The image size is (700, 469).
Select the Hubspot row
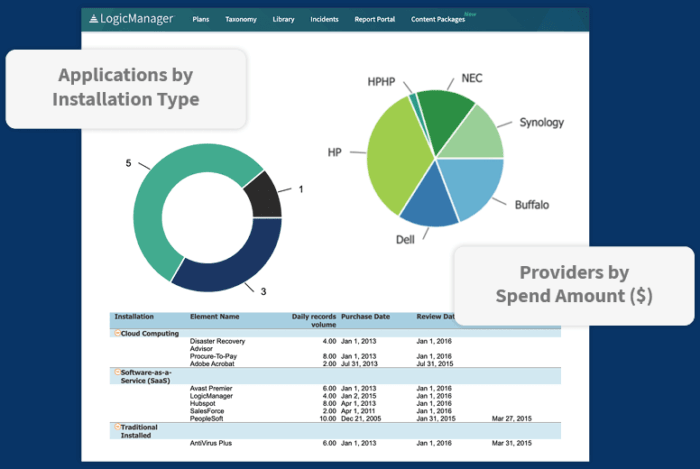point(335,403)
